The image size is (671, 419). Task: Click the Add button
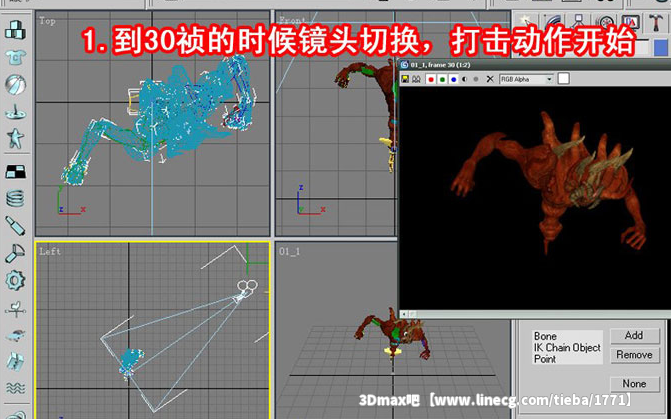point(634,335)
